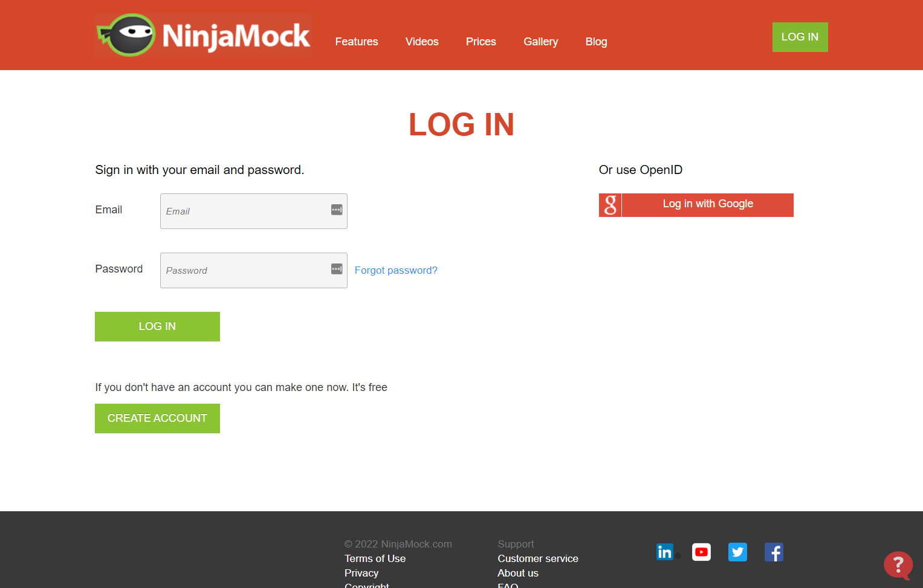The image size is (923, 588).
Task: Open Terms of Use link
Action: [375, 558]
